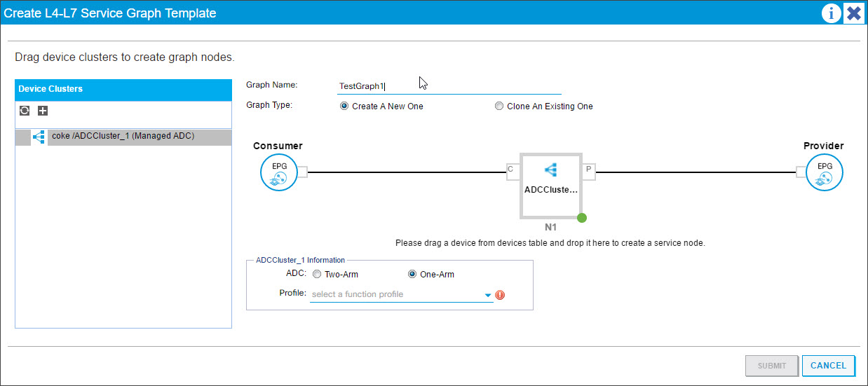Select the ADCCluster N1 service node
This screenshot has height=386, width=868.
550,186
